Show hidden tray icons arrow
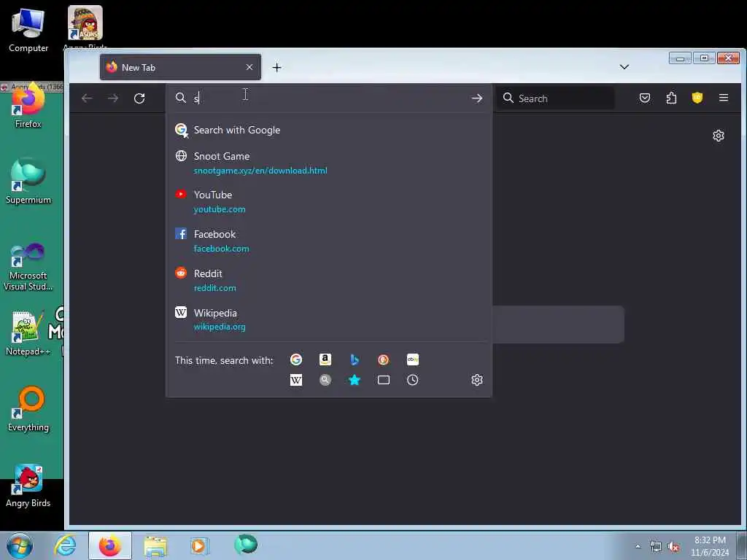 click(638, 546)
